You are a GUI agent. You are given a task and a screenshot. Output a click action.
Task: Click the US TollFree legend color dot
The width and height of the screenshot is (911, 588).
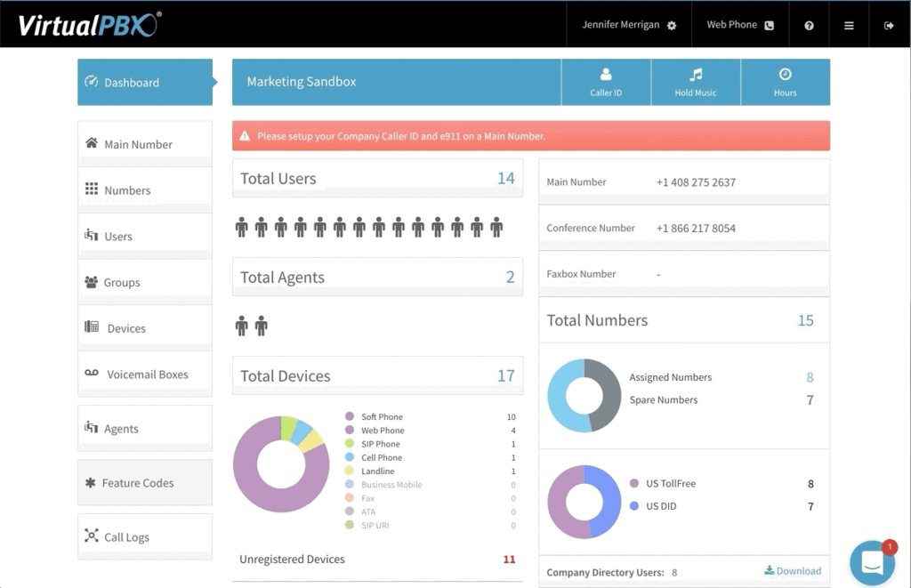pyautogui.click(x=634, y=484)
